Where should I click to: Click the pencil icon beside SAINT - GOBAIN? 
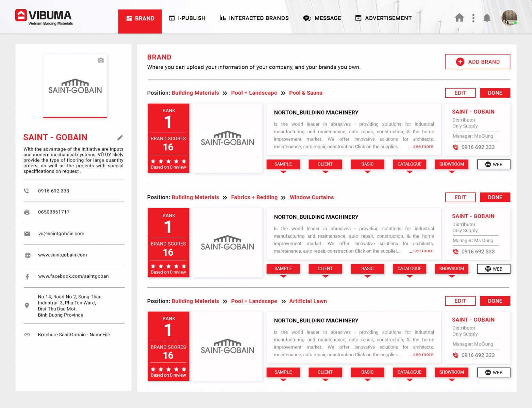tap(120, 137)
